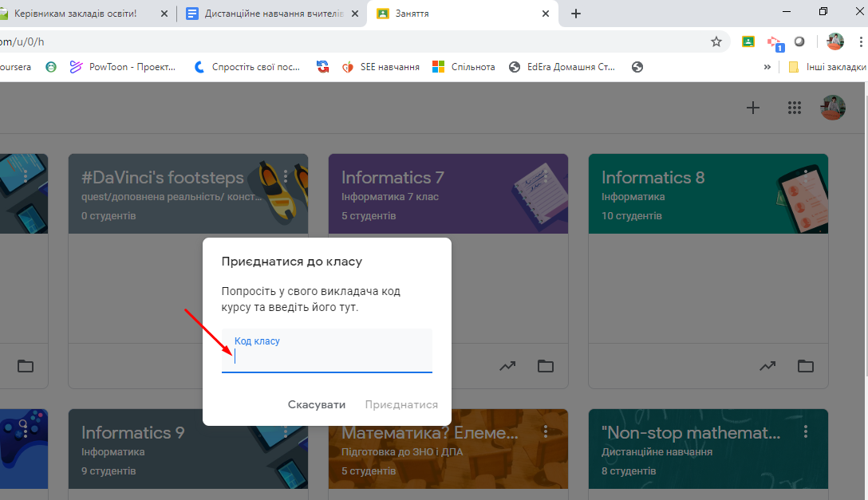Open a new browser tab
Viewport: 868px width, 500px height.
pyautogui.click(x=576, y=14)
